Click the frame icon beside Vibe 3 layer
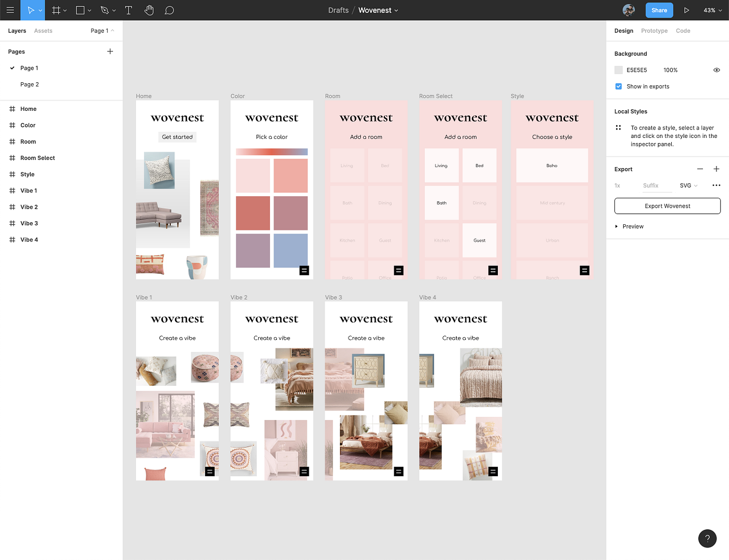 click(x=12, y=223)
